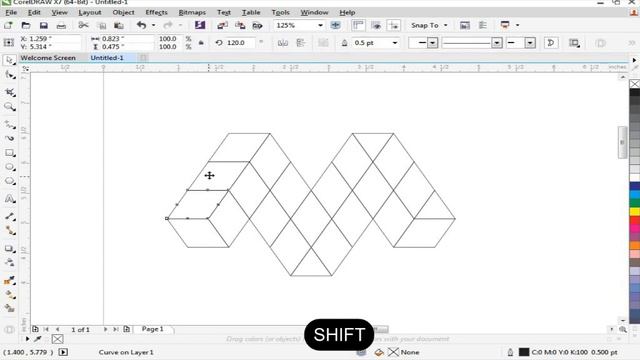
Task: Click the rotation angle field
Action: pos(241,43)
